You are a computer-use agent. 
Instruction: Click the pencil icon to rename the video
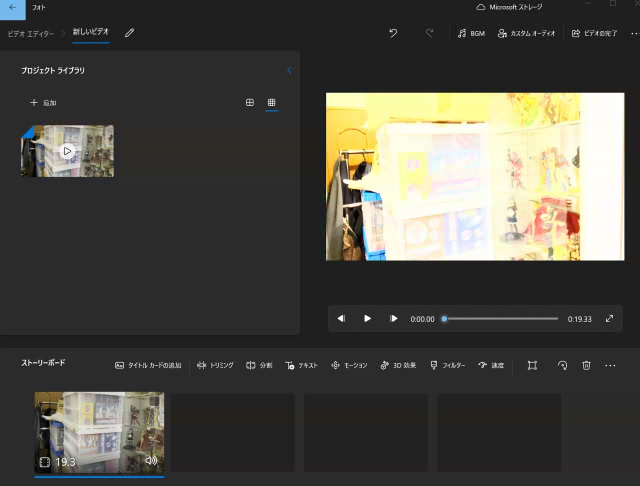pyautogui.click(x=129, y=33)
